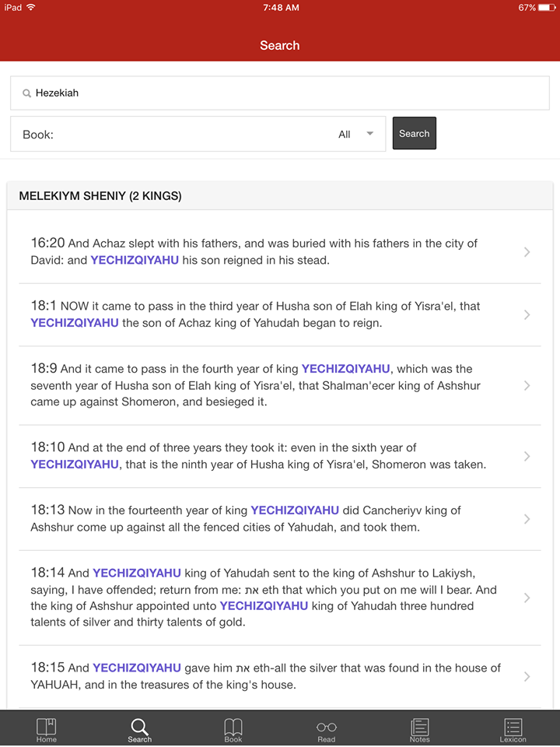The height and width of the screenshot is (747, 560).
Task: Open verse 18:14 via its chevron
Action: tap(527, 598)
